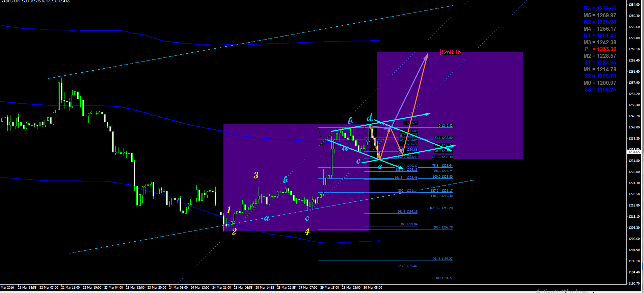
Task: Click the cyan wave label e
Action: click(x=380, y=166)
